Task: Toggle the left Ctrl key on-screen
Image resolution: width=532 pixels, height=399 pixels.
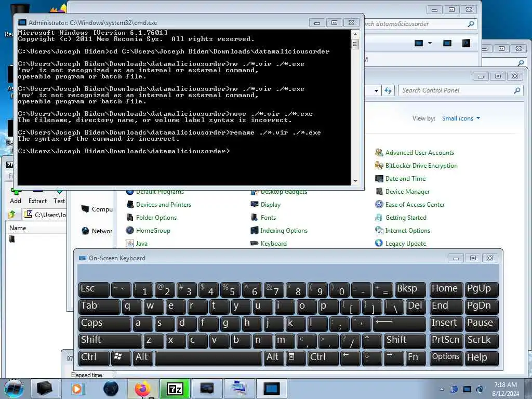Action: coord(94,357)
